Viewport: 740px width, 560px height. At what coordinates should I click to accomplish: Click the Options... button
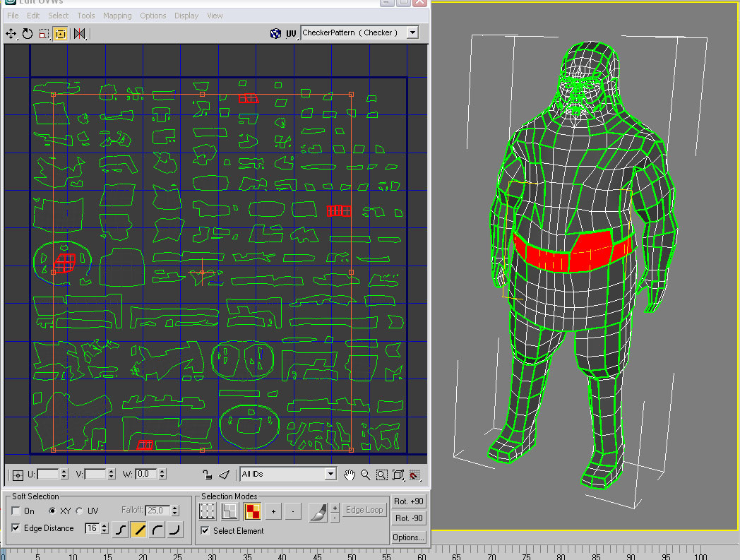click(x=409, y=537)
